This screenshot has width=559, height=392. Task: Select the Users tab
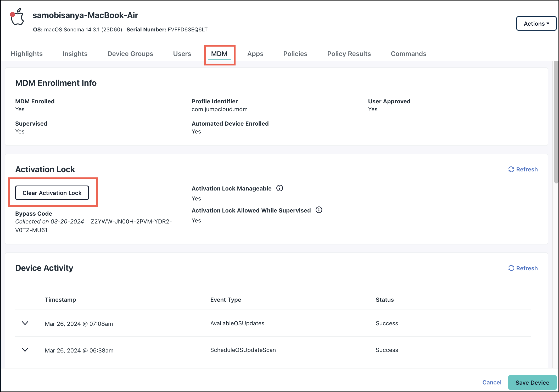pyautogui.click(x=182, y=54)
